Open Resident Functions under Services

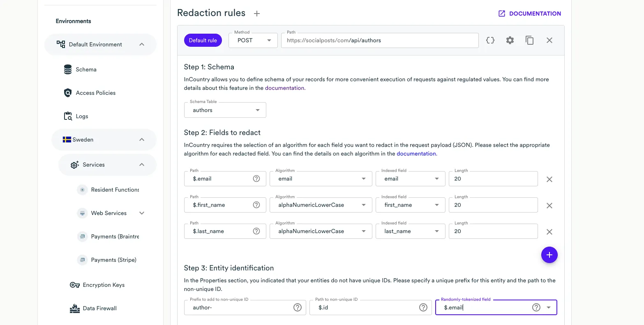tap(115, 190)
